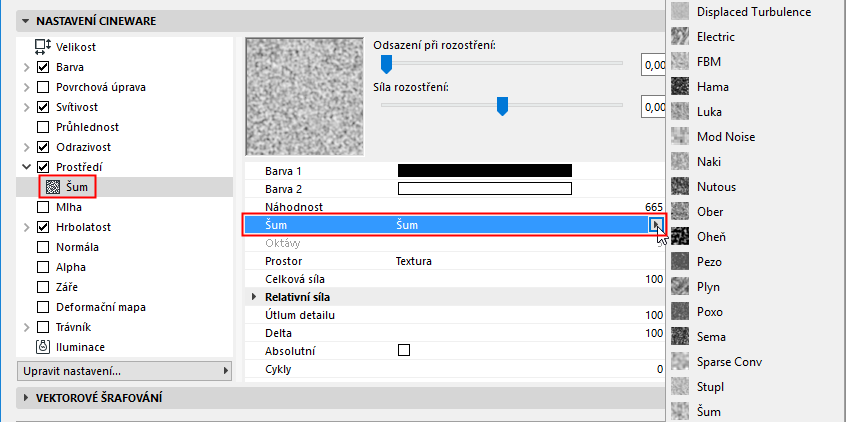Pick the Mod Noise thumbnail
Image resolution: width=846 pixels, height=422 pixels.
680,137
